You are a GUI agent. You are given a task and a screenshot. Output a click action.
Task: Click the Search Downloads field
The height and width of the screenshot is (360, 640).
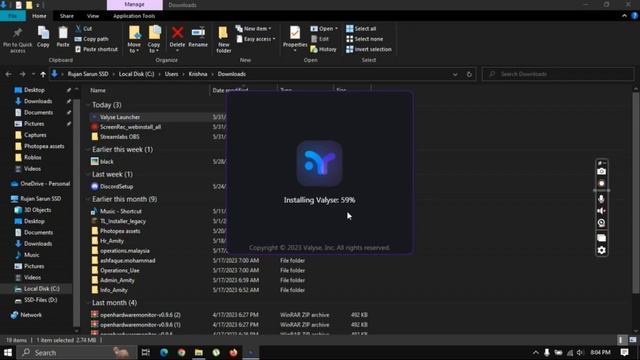[558, 74]
